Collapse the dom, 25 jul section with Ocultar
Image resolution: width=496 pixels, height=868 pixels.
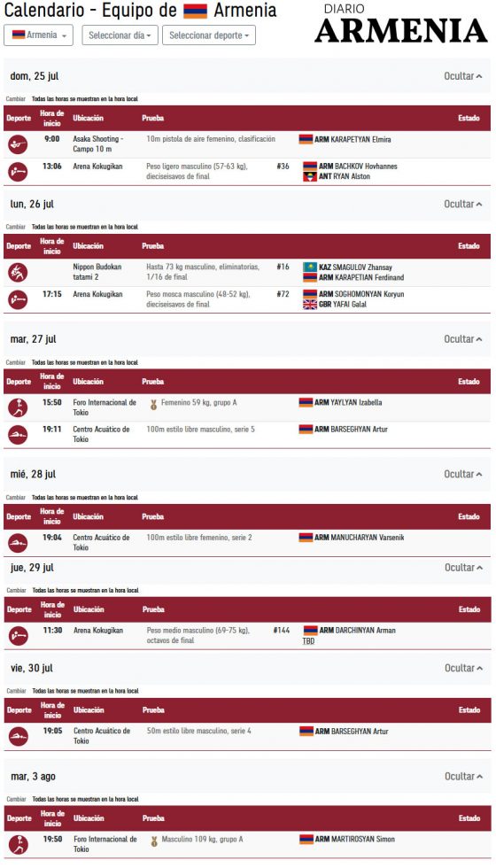(x=462, y=76)
